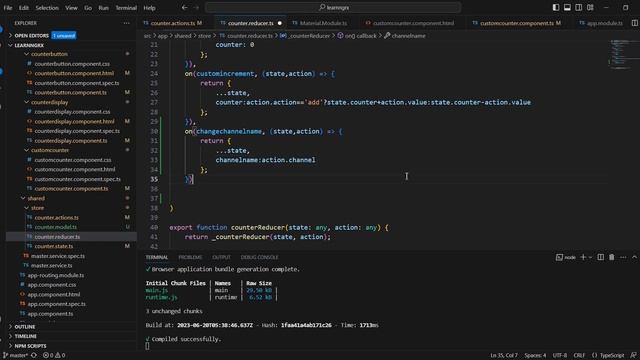
Task: Change Spaces: 4 indentation
Action: coord(535,356)
